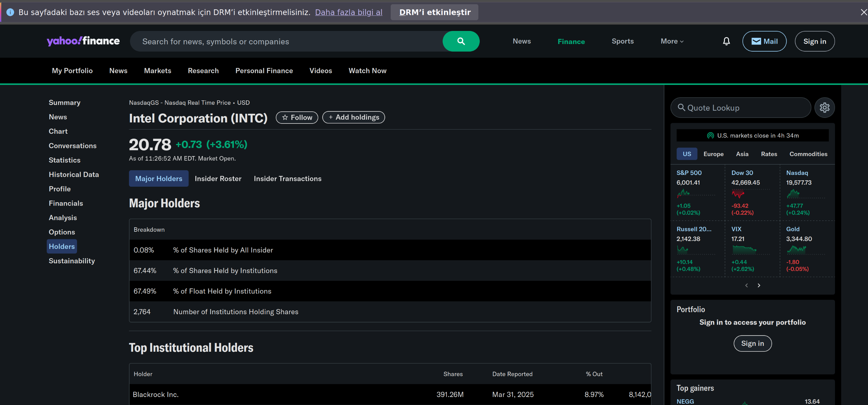Open Financials in the sidebar
The image size is (868, 405).
(66, 204)
